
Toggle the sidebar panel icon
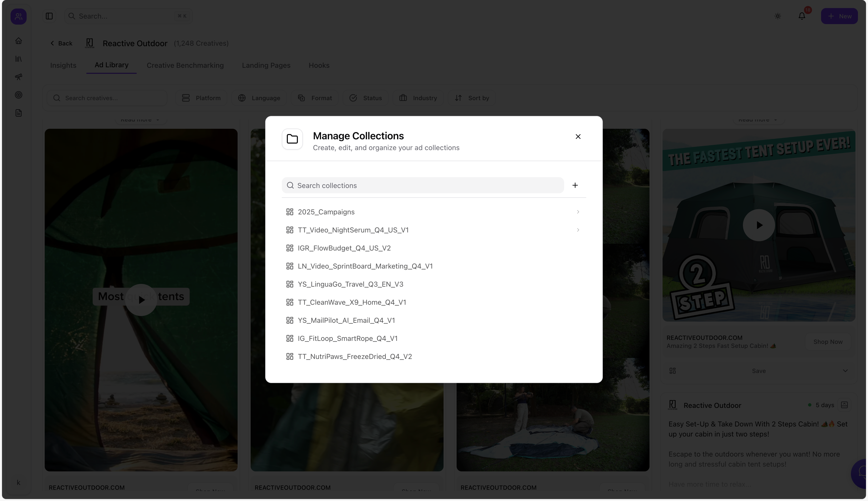click(49, 16)
